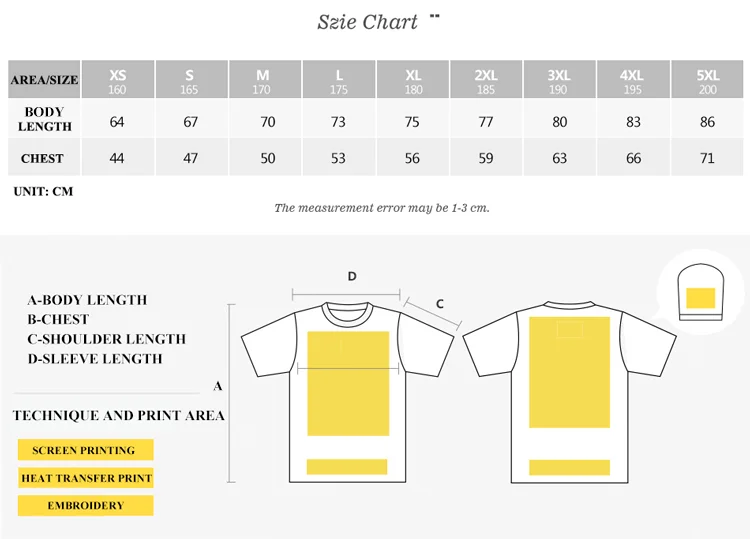Click the large yellow back print area
Screen dimensions: 750x539
(569, 372)
